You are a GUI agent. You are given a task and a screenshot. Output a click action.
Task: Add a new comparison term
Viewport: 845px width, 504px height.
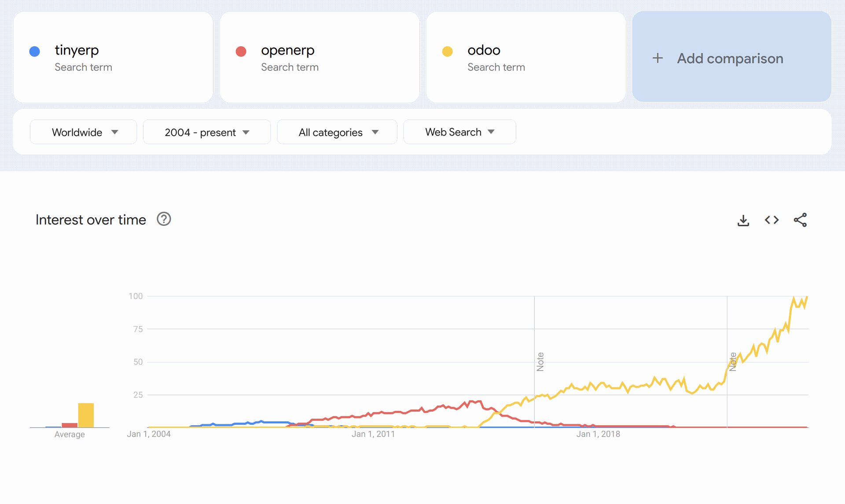tap(731, 57)
